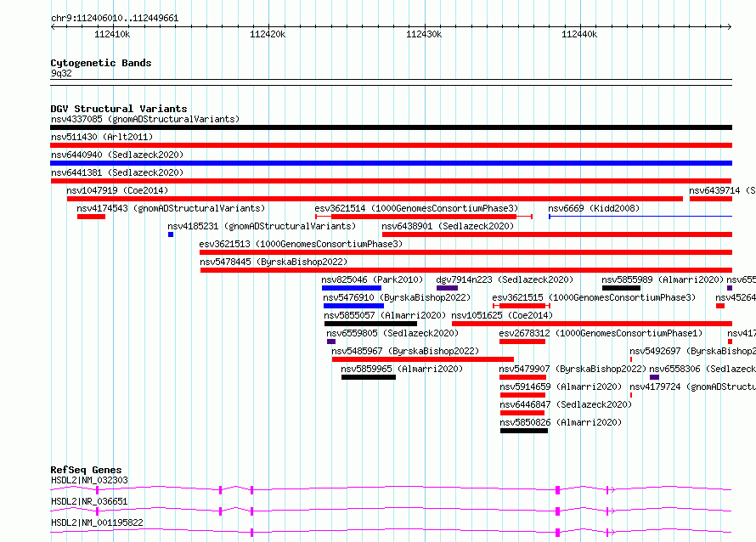Image resolution: width=756 pixels, height=542 pixels.
Task: Click the red nsv5914659 (Almarri2020) bar
Action: [522, 395]
